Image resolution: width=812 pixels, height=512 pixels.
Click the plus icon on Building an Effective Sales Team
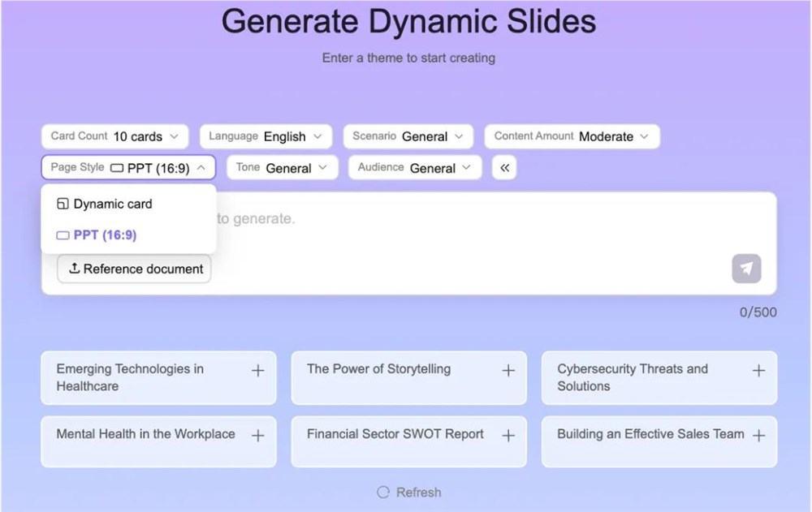[760, 434]
